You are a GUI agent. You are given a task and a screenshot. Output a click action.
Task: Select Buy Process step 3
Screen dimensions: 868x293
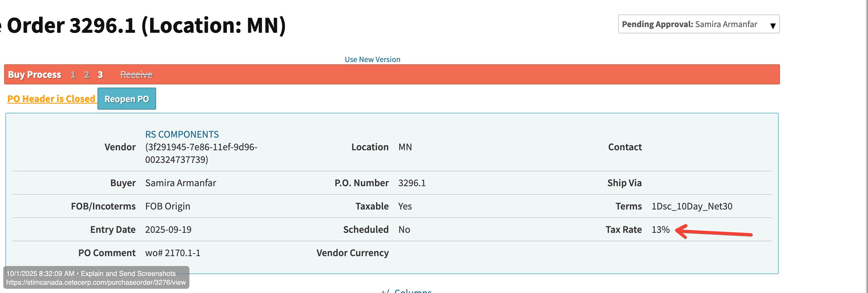tap(100, 75)
